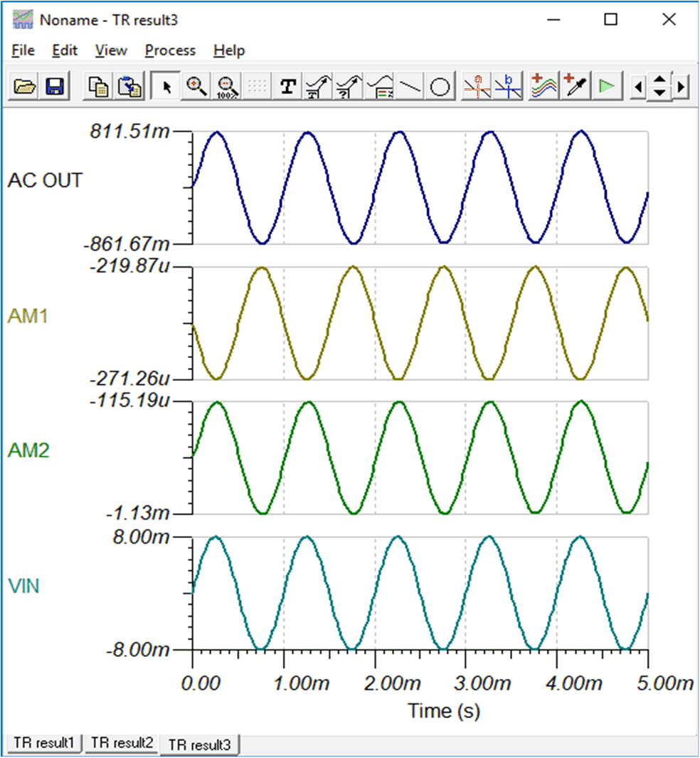Click the Paste clipboard icon

pyautogui.click(x=129, y=87)
